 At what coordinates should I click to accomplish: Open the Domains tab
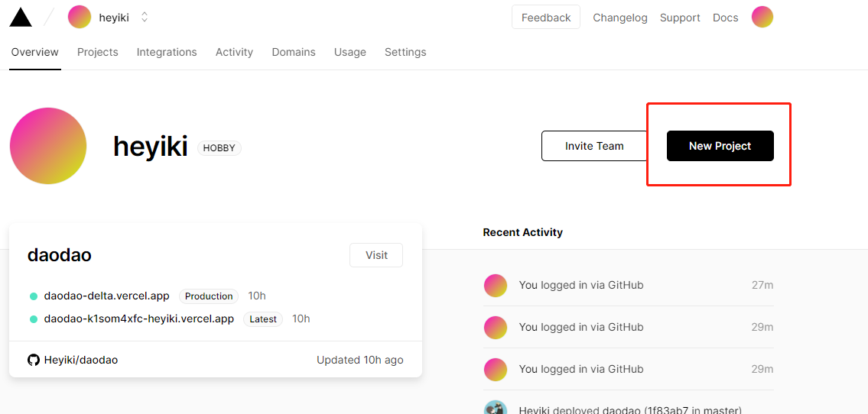tap(294, 52)
